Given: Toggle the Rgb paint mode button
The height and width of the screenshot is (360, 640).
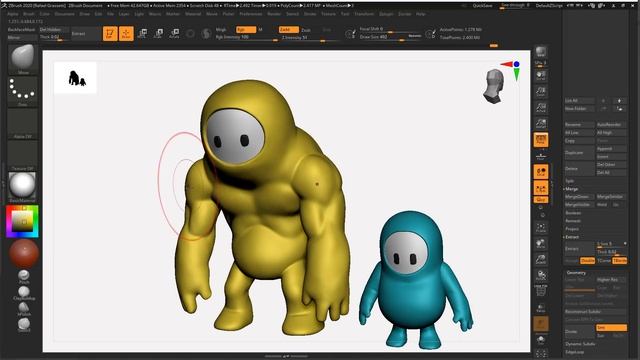Looking at the screenshot, I should [246, 30].
